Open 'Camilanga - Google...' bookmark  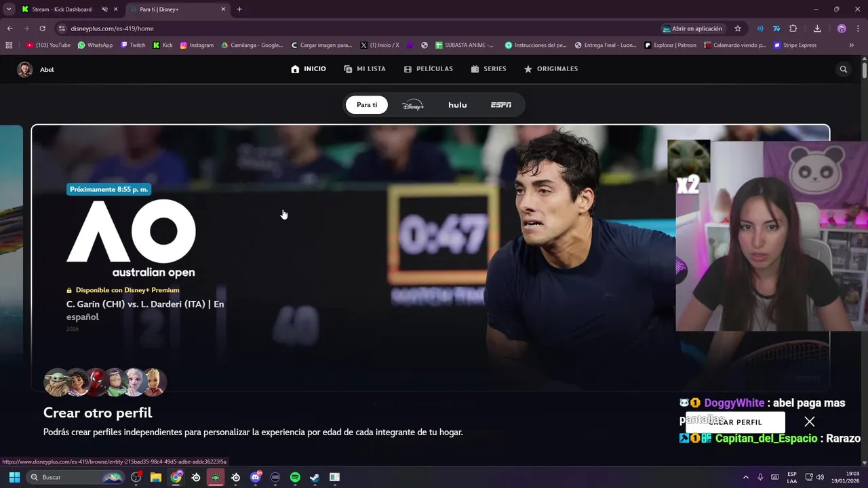[x=252, y=45]
